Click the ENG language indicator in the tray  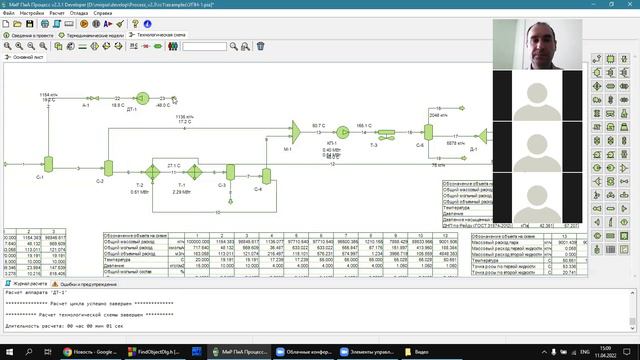(585, 352)
